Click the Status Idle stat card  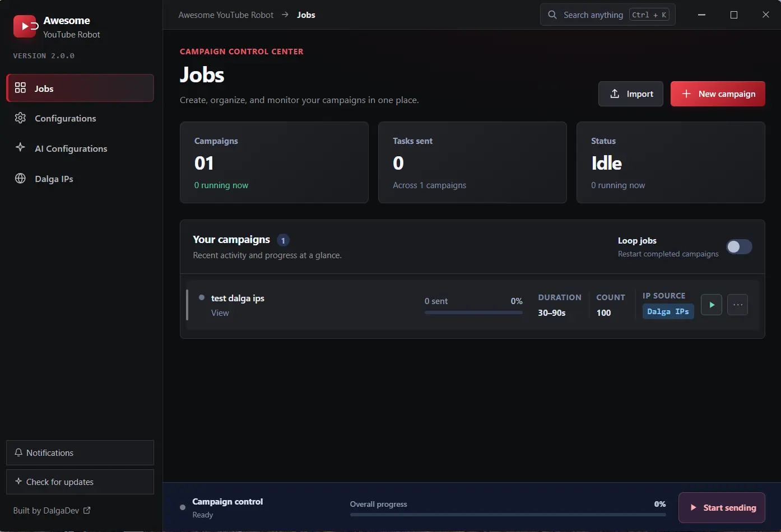671,162
